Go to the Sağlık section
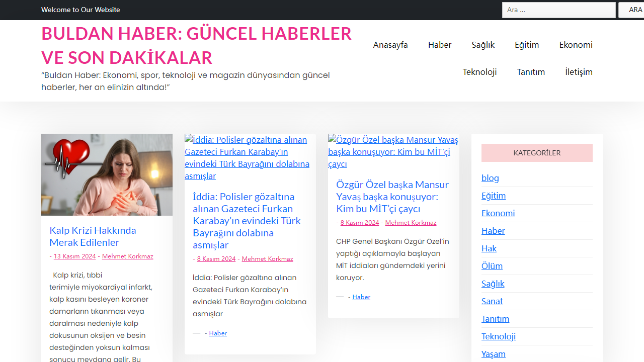This screenshot has width=644, height=362. [483, 45]
